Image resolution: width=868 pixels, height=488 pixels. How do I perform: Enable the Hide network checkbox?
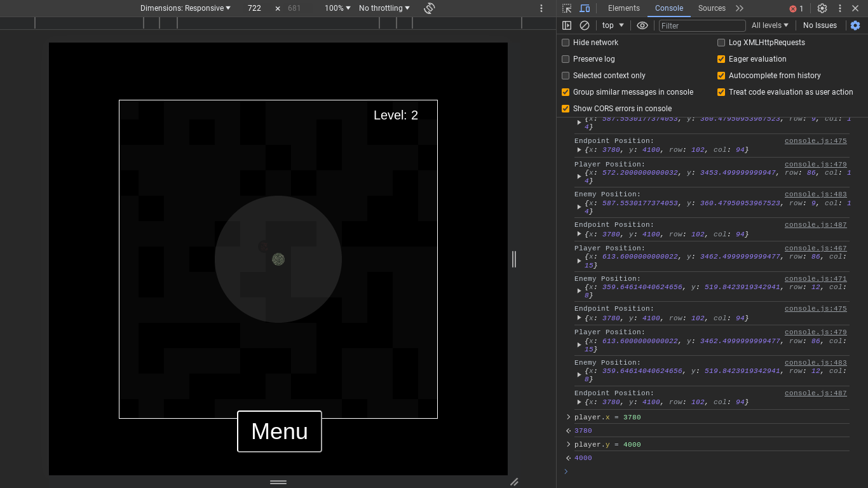point(566,43)
